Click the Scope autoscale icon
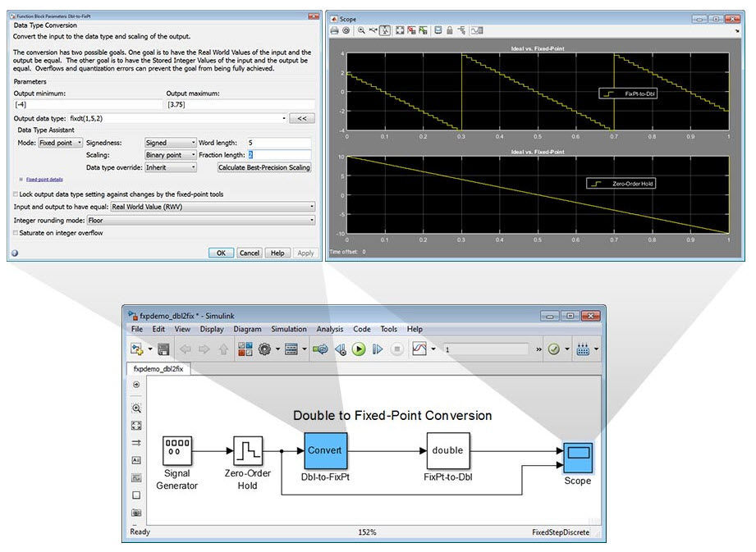756x552 pixels. coord(400,30)
